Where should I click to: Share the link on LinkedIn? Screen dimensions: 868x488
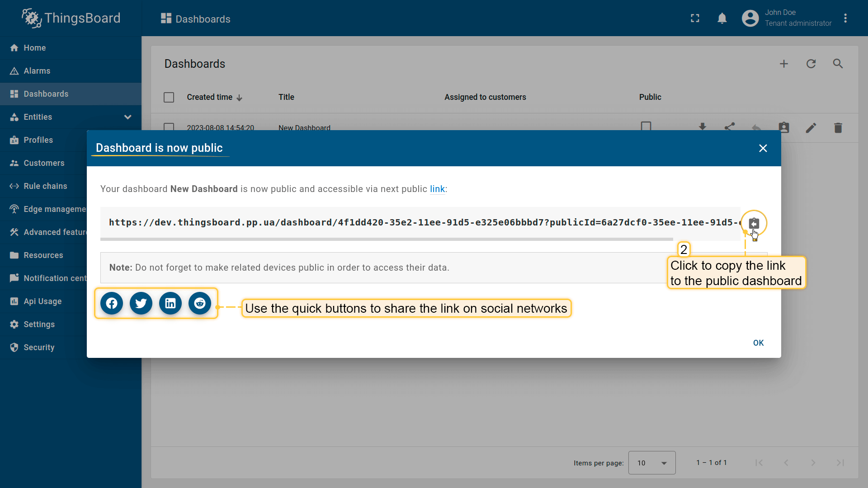point(170,303)
